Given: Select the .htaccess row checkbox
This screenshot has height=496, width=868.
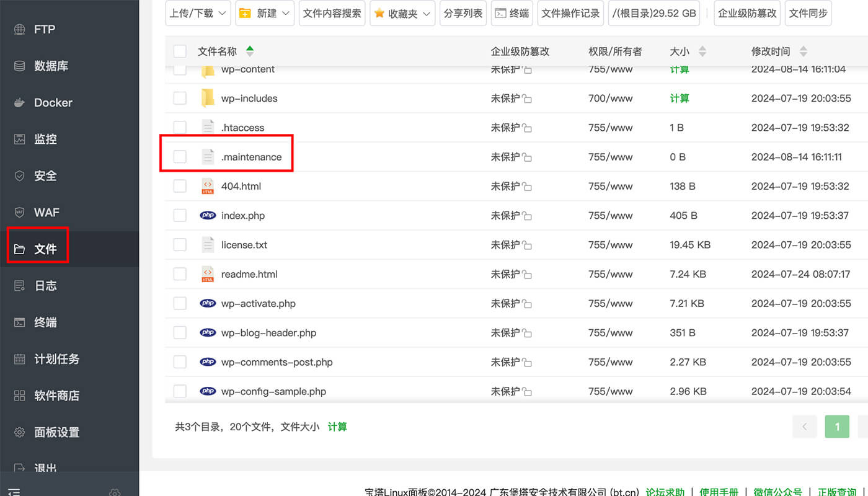Looking at the screenshot, I should (180, 127).
